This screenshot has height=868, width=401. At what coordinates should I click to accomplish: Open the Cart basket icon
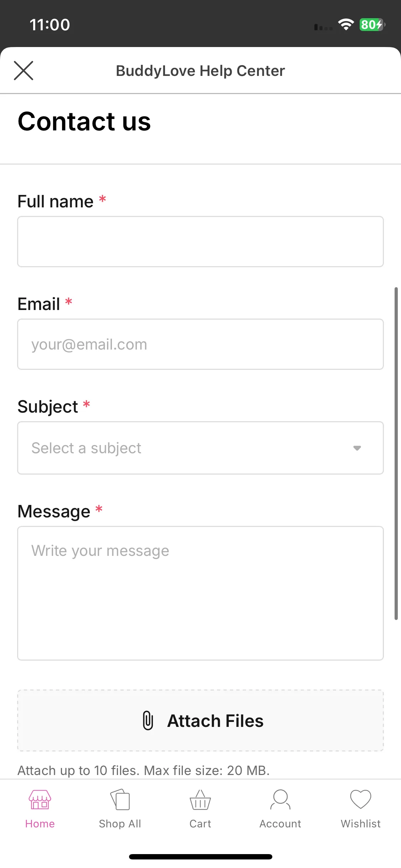pyautogui.click(x=200, y=800)
